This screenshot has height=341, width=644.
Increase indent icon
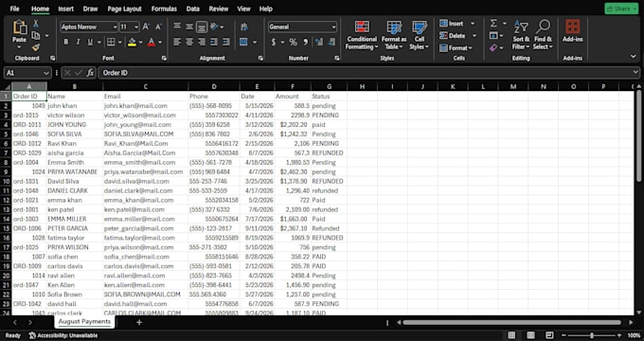226,42
